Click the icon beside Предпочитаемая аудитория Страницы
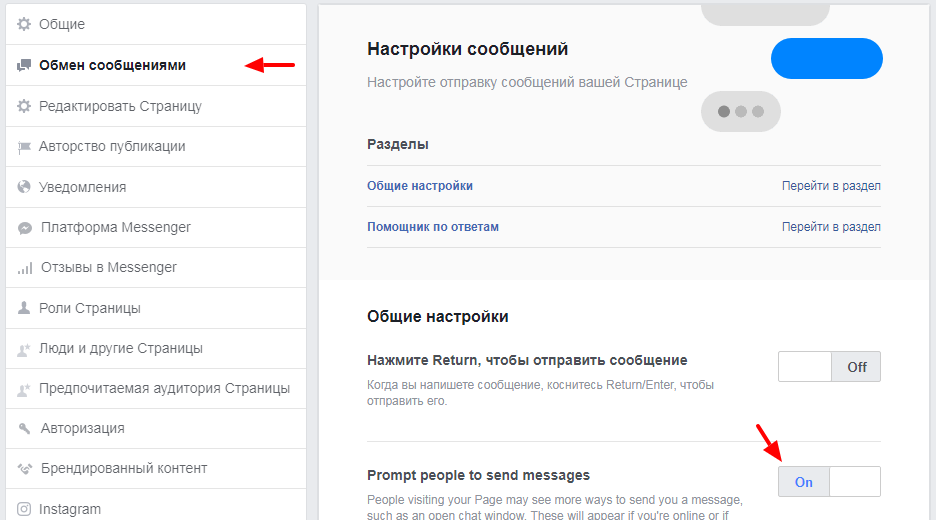936x520 pixels. point(24,389)
